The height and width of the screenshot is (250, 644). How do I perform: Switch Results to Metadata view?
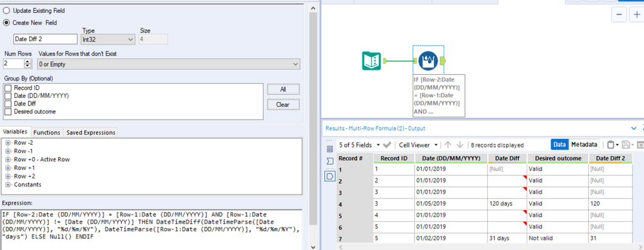coord(584,144)
